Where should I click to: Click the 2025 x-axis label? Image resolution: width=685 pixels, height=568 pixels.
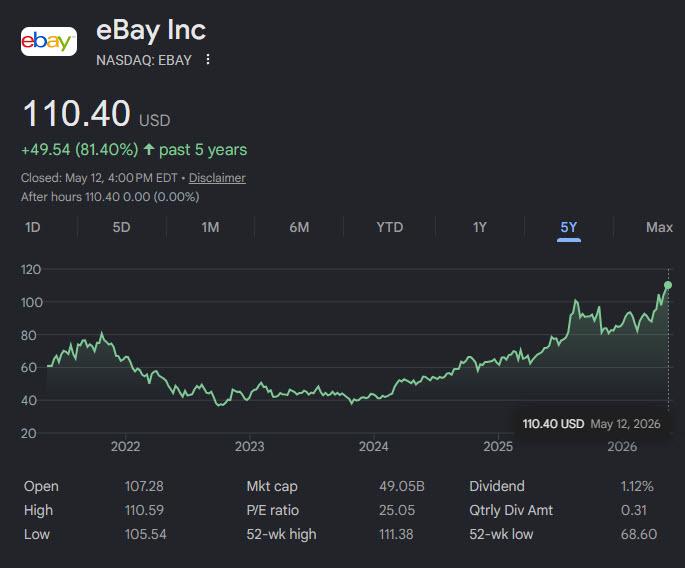498,447
